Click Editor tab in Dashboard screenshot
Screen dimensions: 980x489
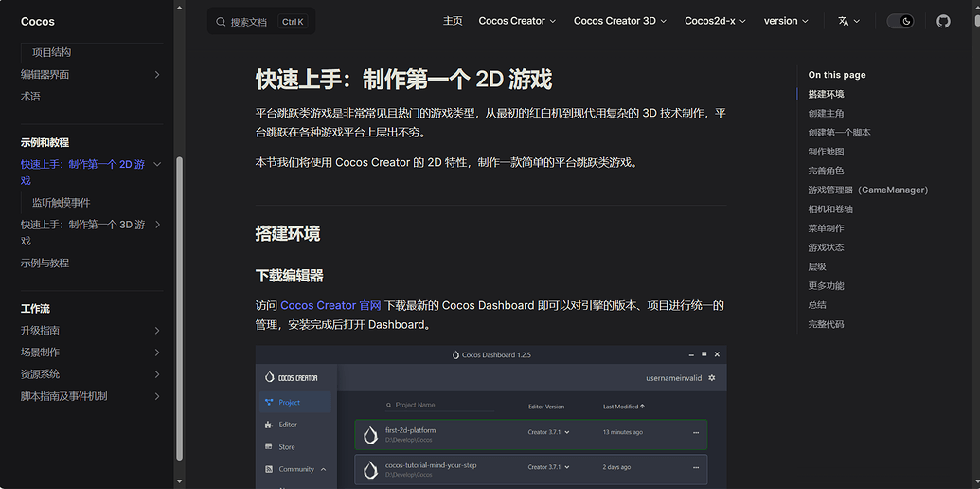click(x=288, y=425)
